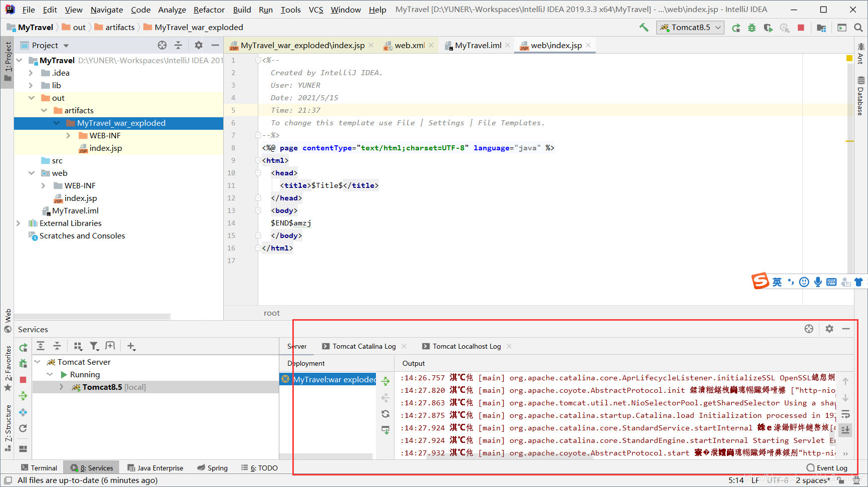Click the Refresh deployment status icon
The width and height of the screenshot is (868, 487).
385,414
